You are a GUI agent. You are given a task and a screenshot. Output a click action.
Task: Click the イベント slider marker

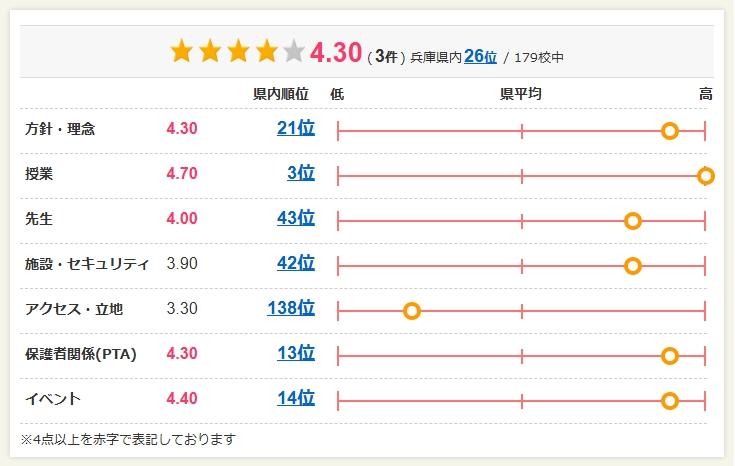point(670,401)
